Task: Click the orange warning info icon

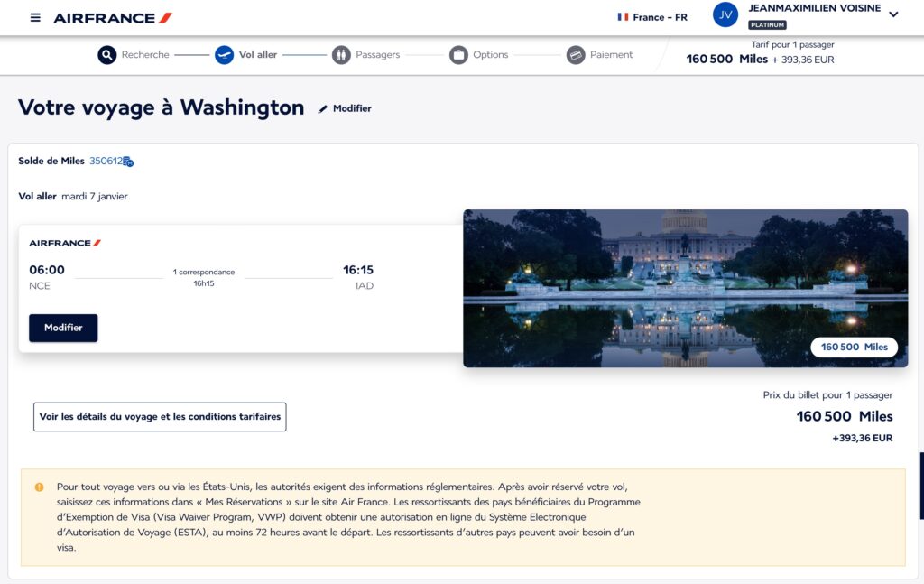Action: point(39,487)
